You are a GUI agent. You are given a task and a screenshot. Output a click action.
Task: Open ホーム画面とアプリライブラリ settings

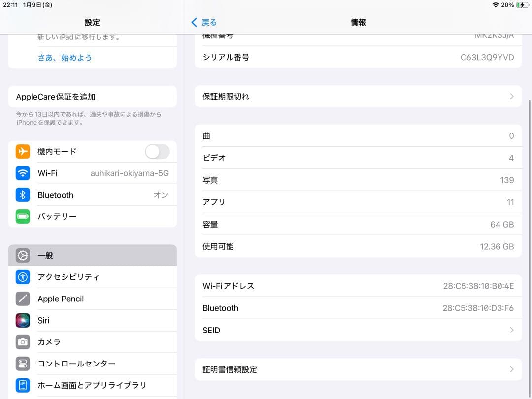pos(92,385)
